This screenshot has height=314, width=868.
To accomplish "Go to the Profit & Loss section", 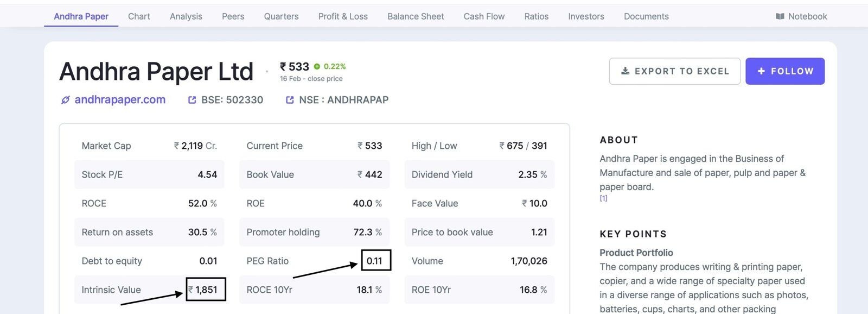I will tap(343, 16).
